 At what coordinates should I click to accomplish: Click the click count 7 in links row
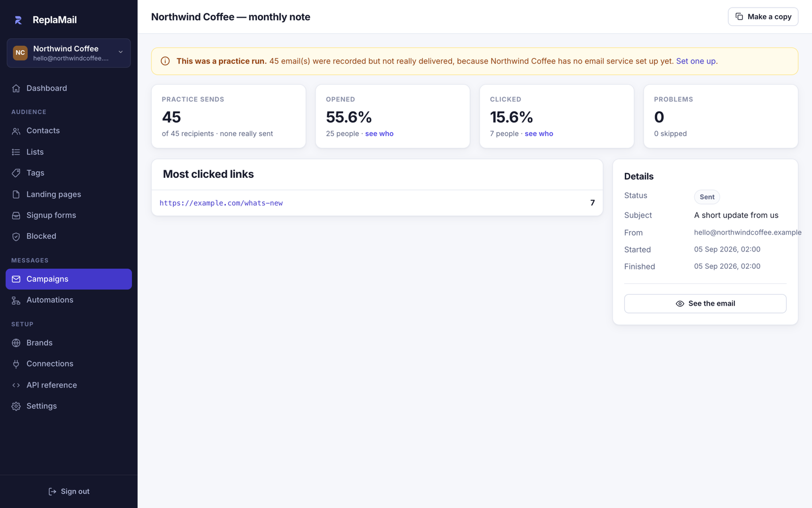click(x=592, y=203)
